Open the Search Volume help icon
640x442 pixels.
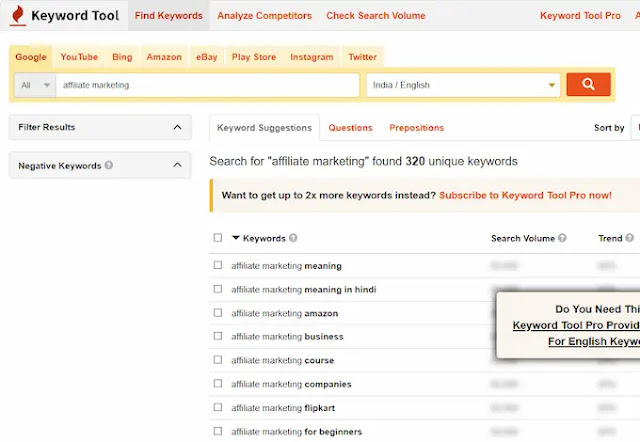pos(562,238)
